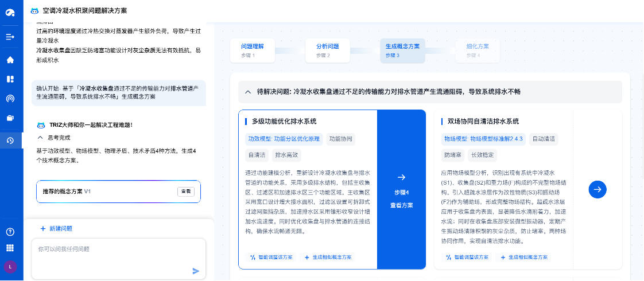Switch to the 问题理解 step 1 tab
Viewport: 644px width, 281px height.
(x=253, y=50)
